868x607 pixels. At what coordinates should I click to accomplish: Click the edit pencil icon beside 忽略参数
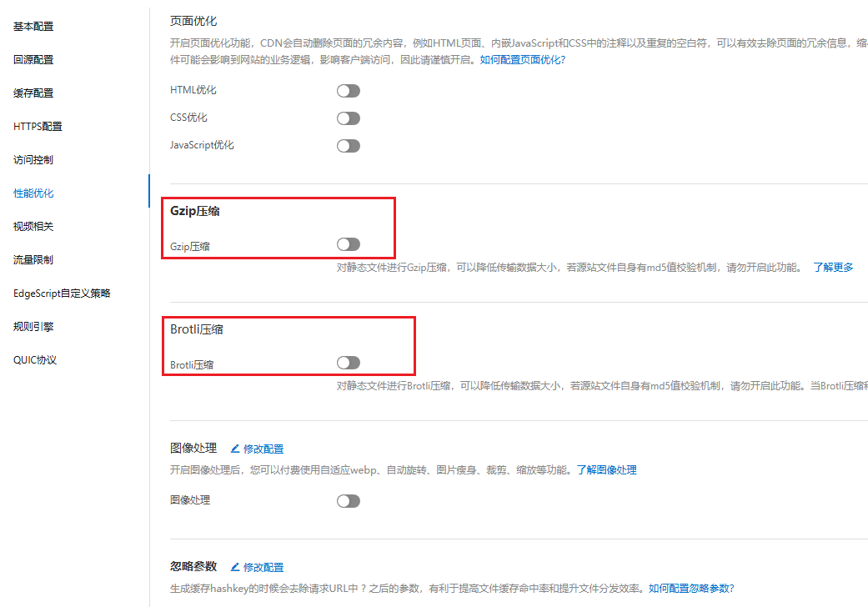click(235, 567)
